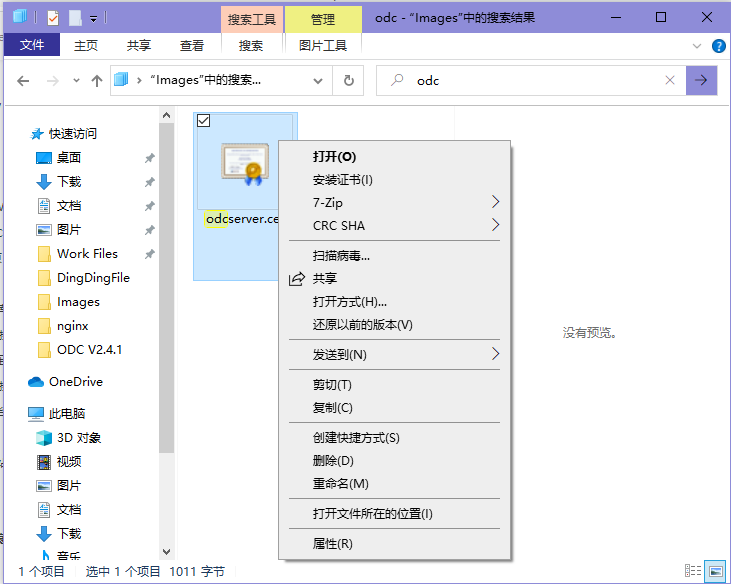Viewport: 731px width, 584px height.
Task: Open the 文件 menu tab
Action: [x=32, y=45]
